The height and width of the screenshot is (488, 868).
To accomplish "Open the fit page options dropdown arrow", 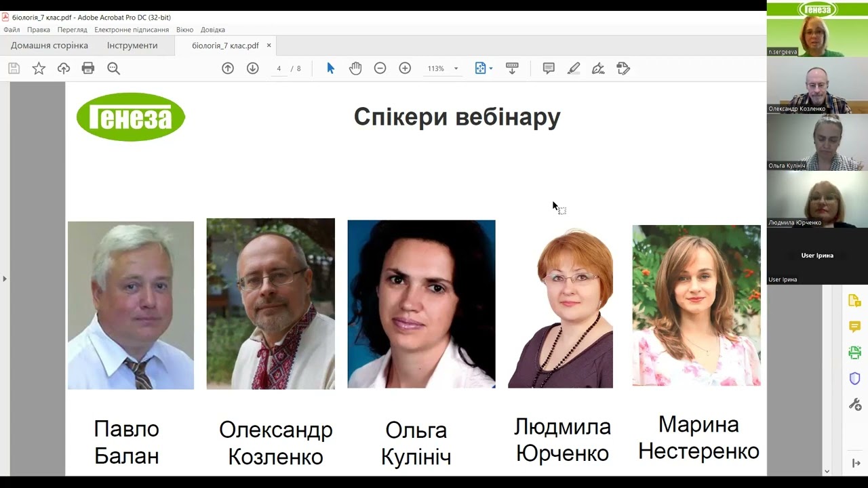I will tap(491, 68).
